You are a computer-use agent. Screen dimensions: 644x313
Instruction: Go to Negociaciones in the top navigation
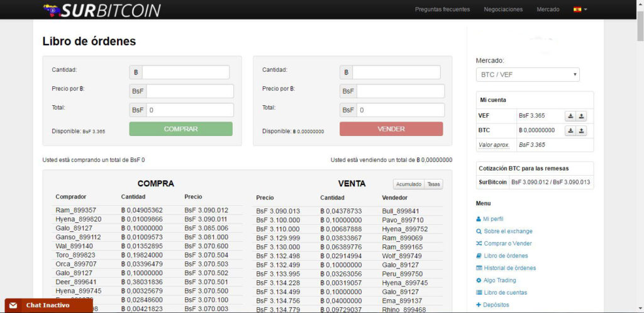(x=503, y=9)
